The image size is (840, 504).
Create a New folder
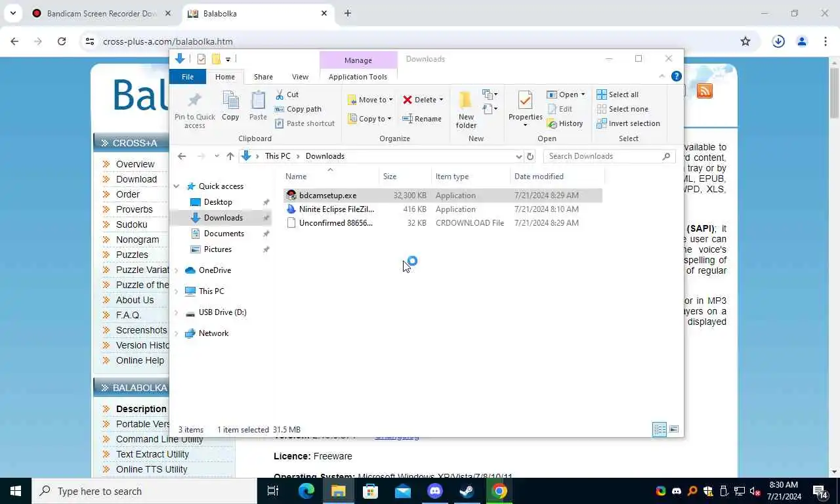[x=466, y=110]
